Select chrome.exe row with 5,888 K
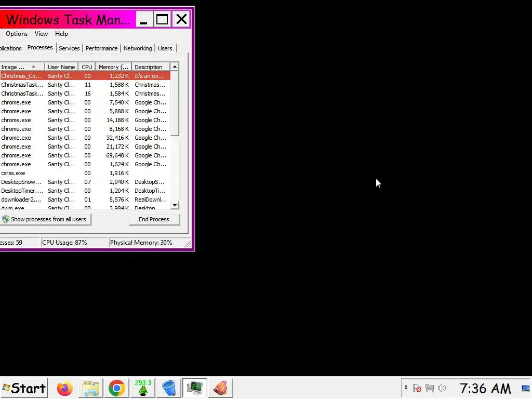This screenshot has width=532, height=399. (85, 111)
